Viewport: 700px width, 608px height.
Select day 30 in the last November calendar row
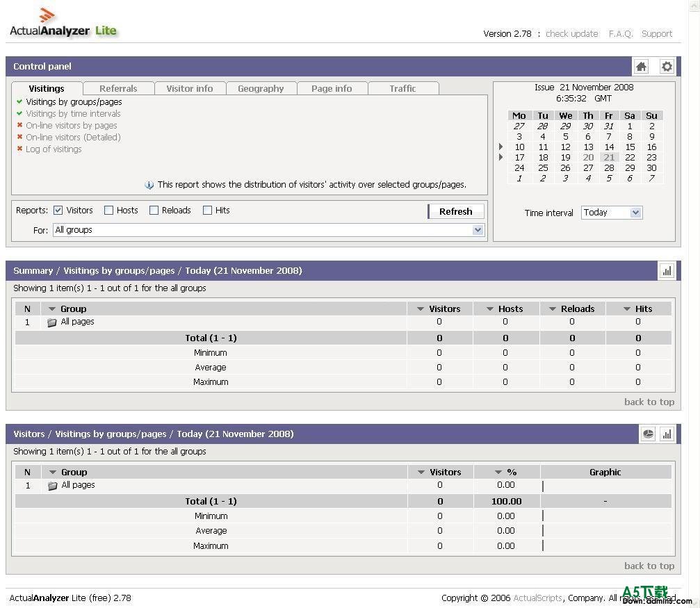tap(651, 168)
